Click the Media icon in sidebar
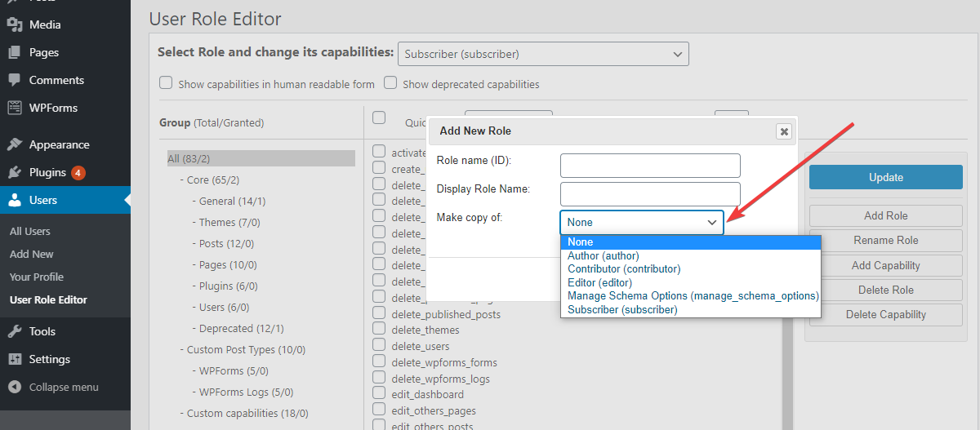The image size is (980, 430). point(15,24)
